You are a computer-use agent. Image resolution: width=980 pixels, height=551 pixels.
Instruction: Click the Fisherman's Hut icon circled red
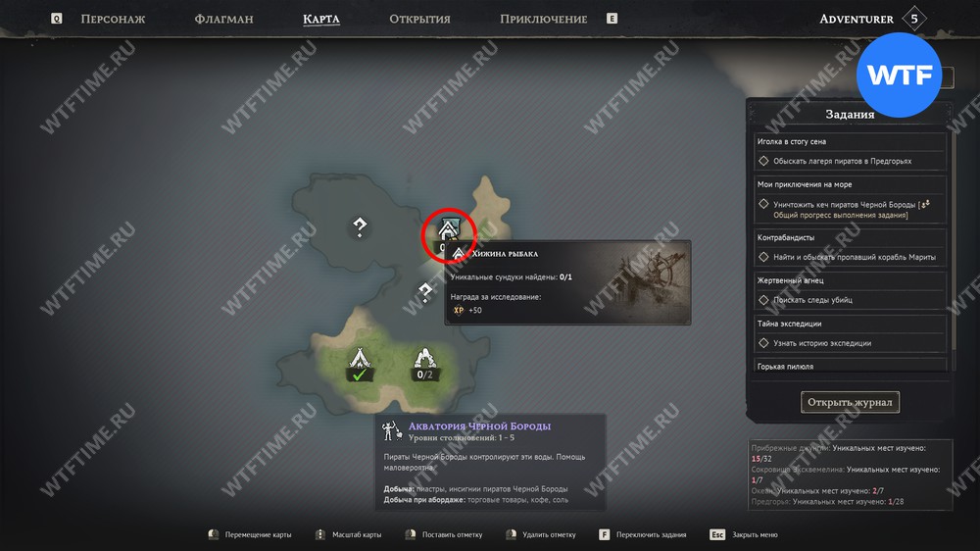click(448, 230)
